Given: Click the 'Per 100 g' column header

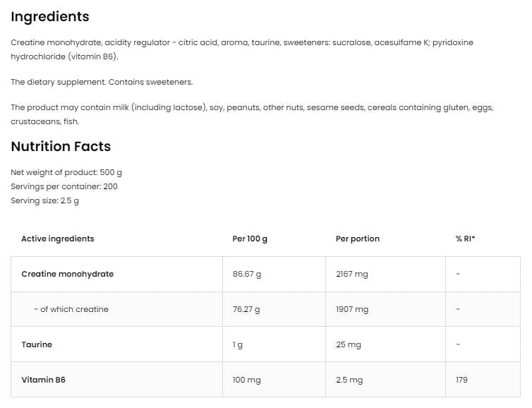Looking at the screenshot, I should pos(250,239).
